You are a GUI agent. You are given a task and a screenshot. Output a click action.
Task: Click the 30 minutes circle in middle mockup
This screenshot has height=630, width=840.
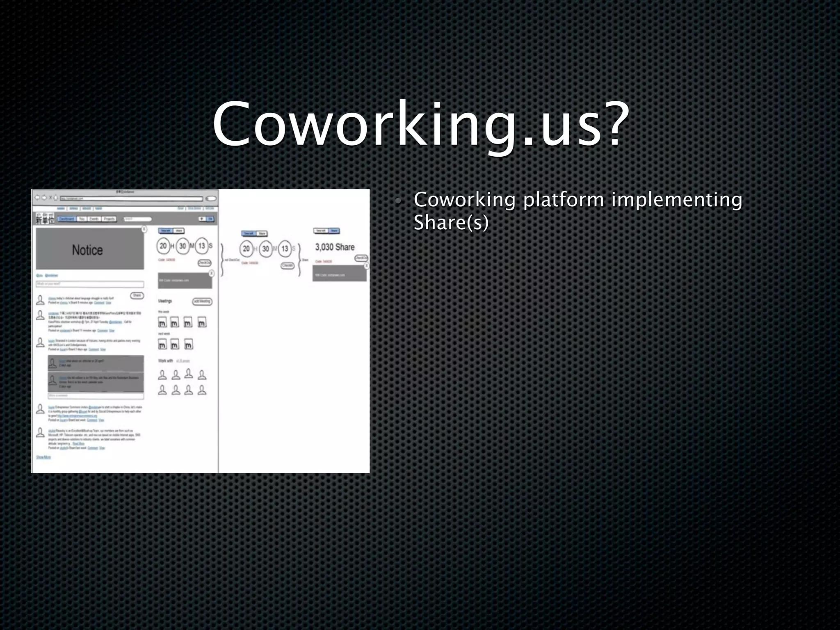click(x=266, y=249)
